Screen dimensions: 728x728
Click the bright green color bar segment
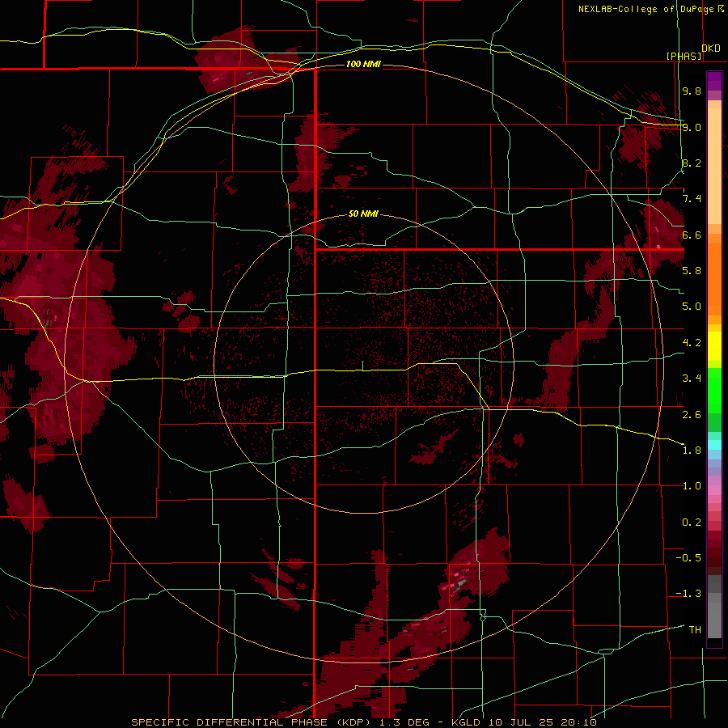pyautogui.click(x=714, y=392)
